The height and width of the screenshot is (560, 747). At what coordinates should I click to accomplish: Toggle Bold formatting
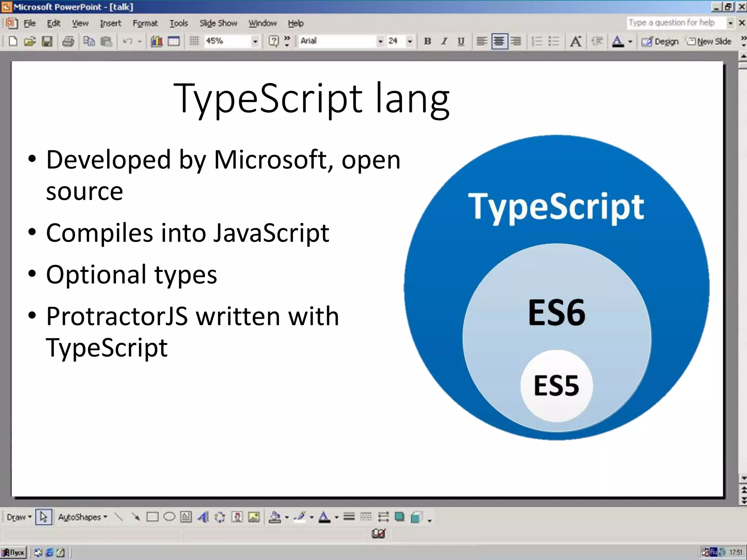pyautogui.click(x=427, y=41)
